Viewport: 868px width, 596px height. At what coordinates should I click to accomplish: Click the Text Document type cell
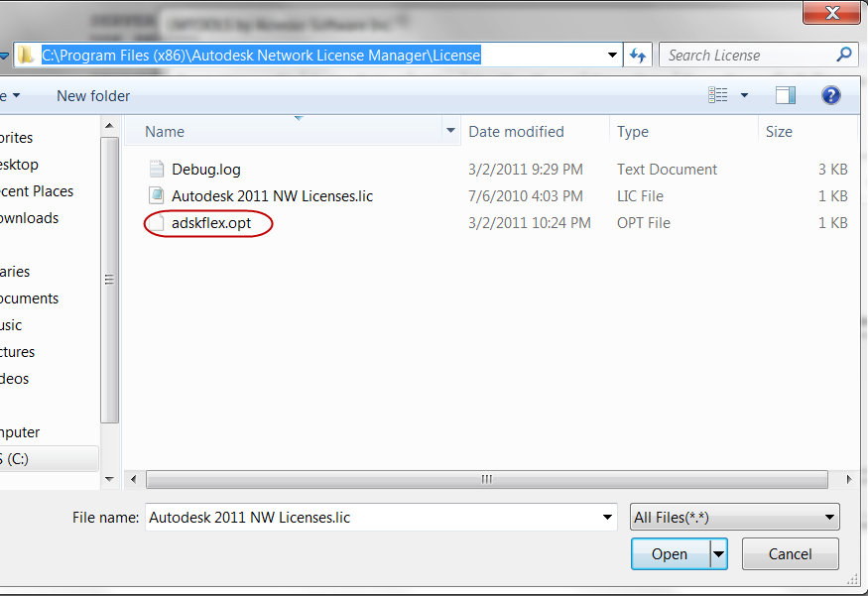click(x=667, y=170)
